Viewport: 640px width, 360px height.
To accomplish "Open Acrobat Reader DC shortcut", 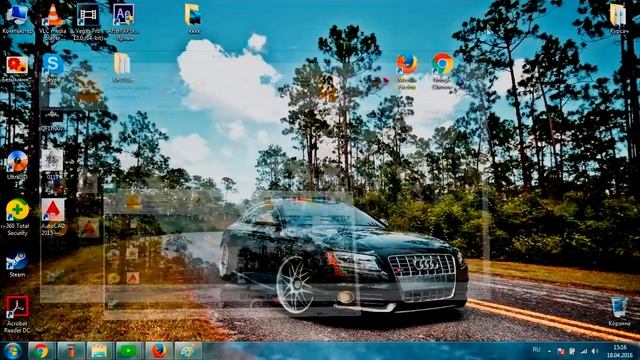I will point(17,314).
